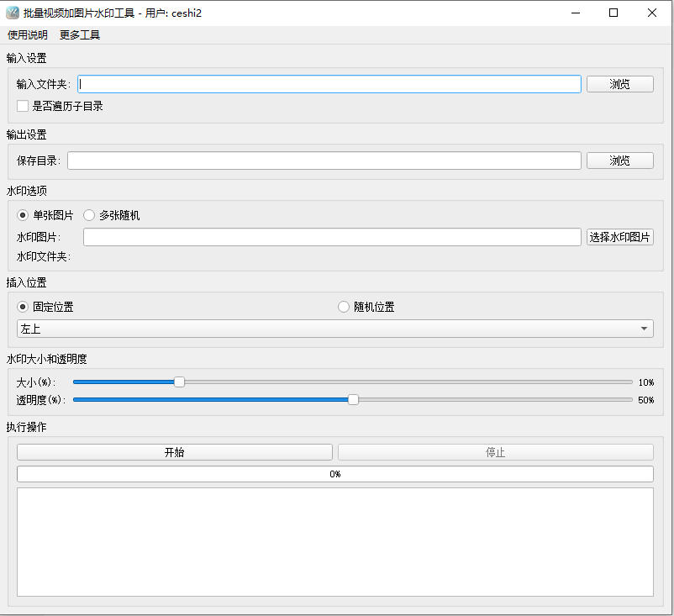Open the 更多工具 menu
Image resolution: width=674 pixels, height=616 pixels.
pos(80,35)
